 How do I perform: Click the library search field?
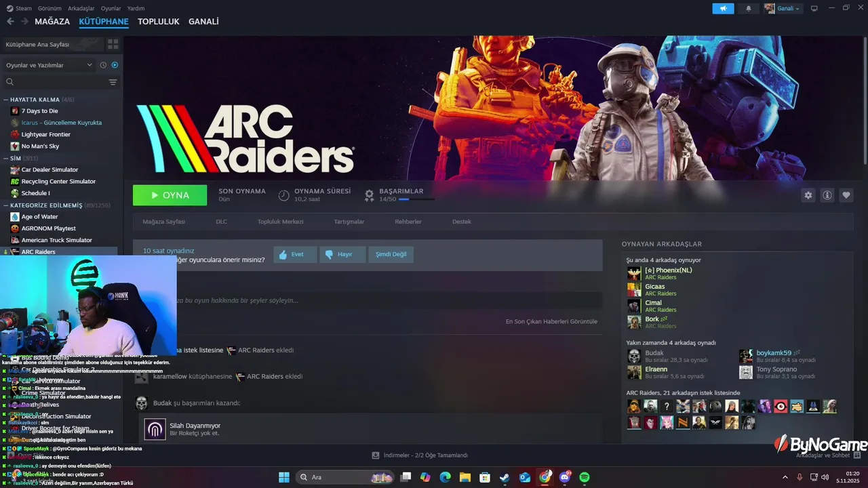[x=54, y=82]
